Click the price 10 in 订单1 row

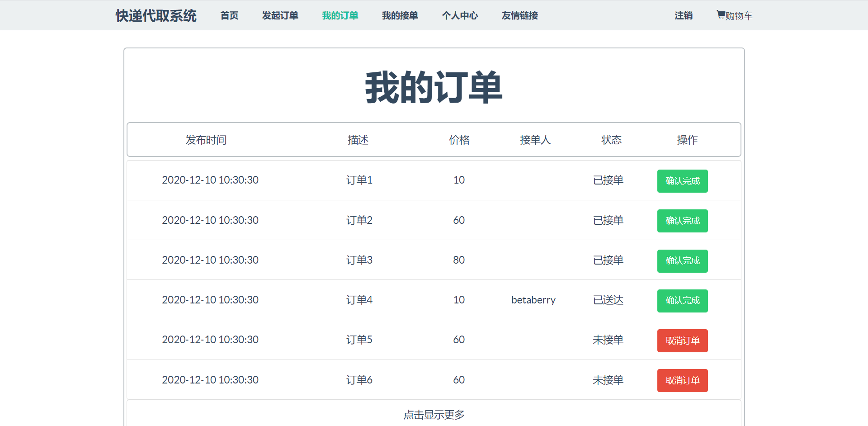click(x=459, y=180)
